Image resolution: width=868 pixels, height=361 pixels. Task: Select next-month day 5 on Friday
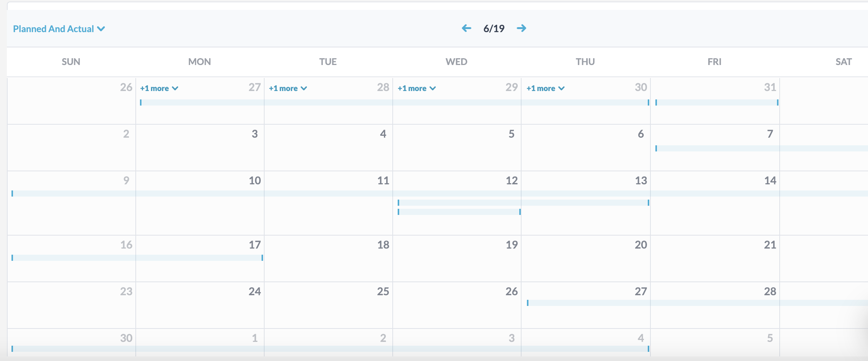tap(770, 338)
